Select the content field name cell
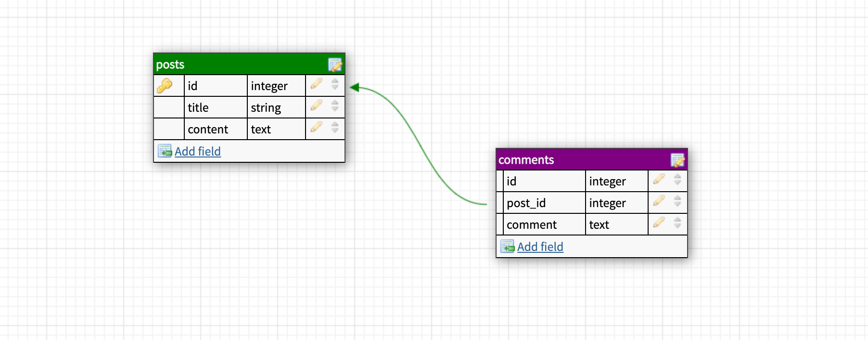The image size is (868, 340). click(x=216, y=129)
